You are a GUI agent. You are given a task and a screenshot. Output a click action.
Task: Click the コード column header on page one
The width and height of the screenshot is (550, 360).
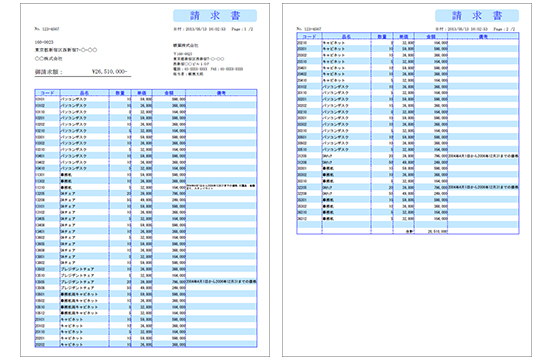(x=47, y=93)
